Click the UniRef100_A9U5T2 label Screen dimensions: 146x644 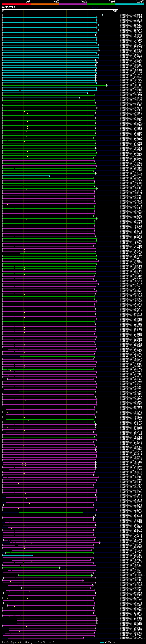pos(131,176)
